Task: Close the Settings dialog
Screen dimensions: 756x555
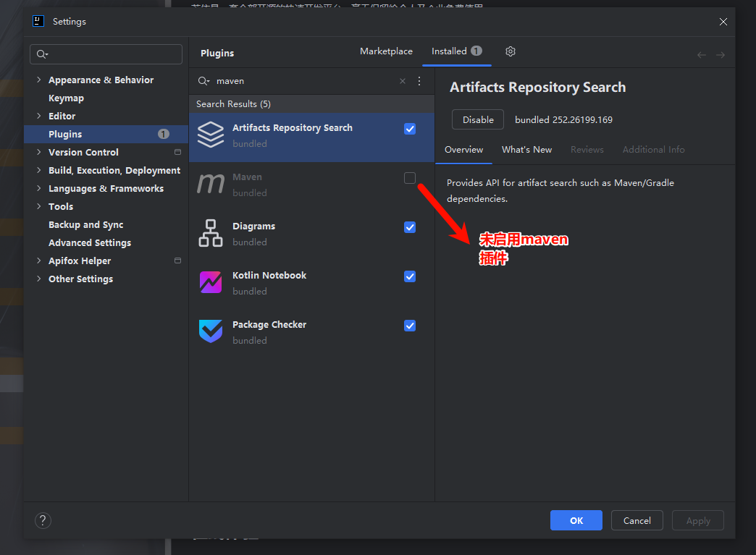Action: [x=723, y=22]
